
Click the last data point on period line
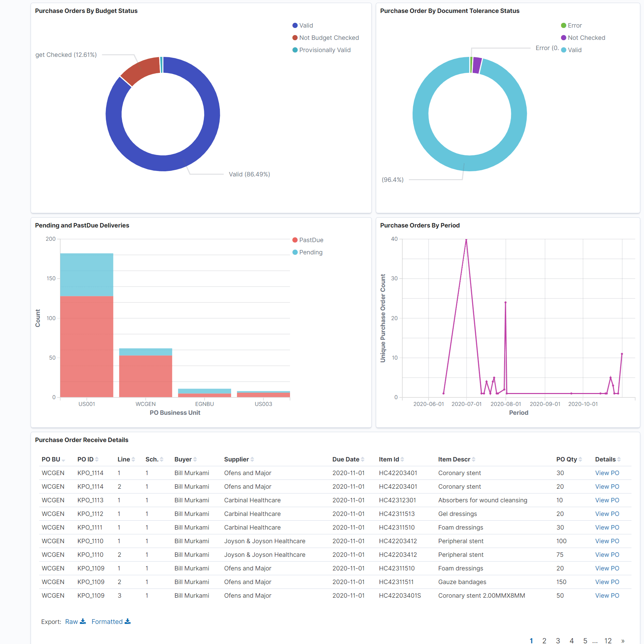pos(622,354)
